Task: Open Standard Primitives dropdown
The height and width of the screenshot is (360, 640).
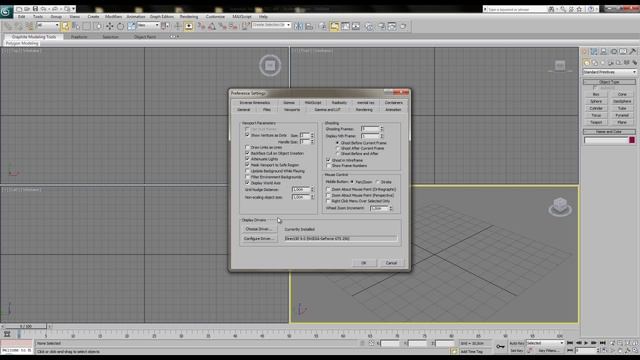Action: (x=609, y=72)
